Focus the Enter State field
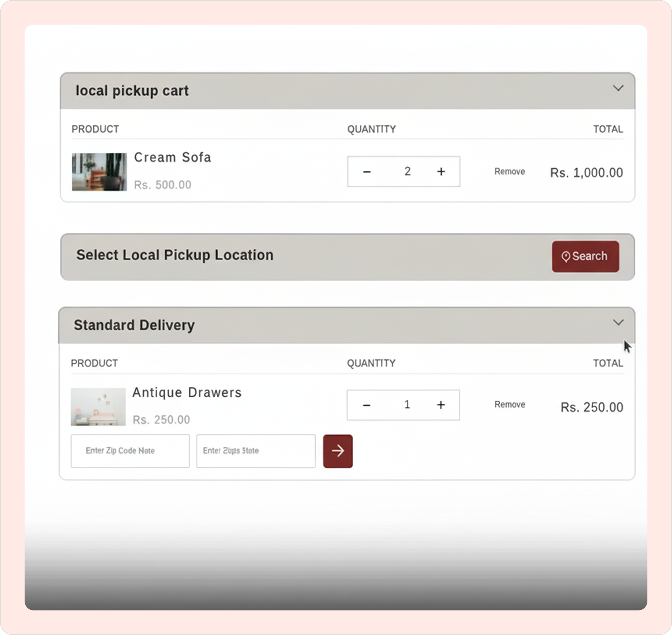 (256, 451)
